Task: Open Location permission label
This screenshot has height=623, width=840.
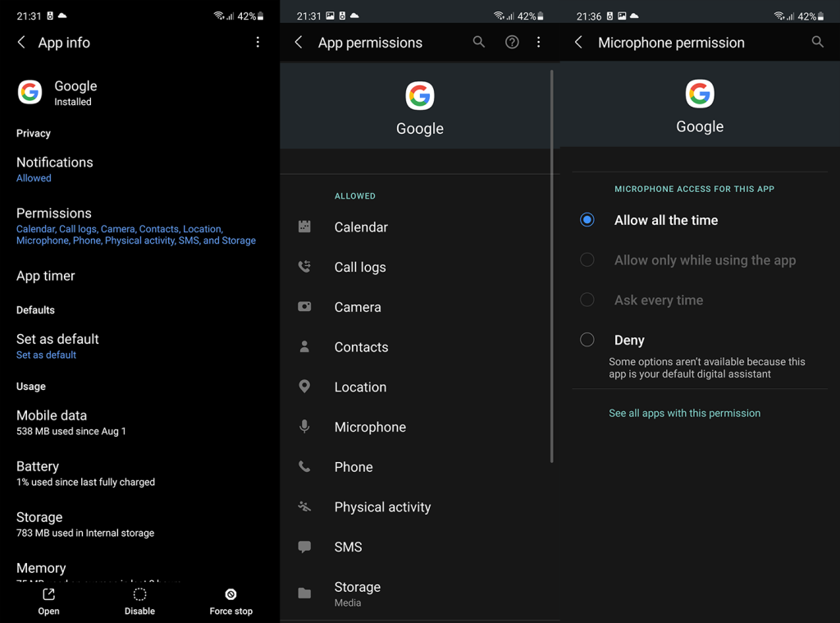Action: (x=360, y=387)
